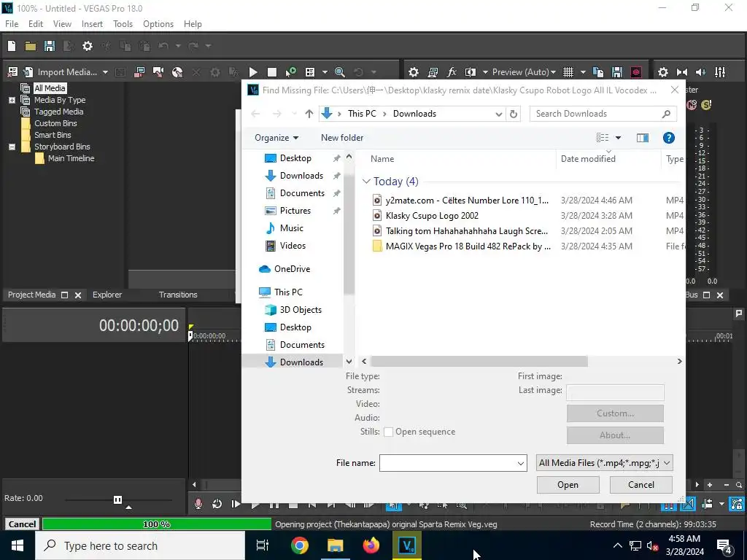Click Cancel in the Find Missing File dialog
This screenshot has width=747, height=560.
[640, 485]
